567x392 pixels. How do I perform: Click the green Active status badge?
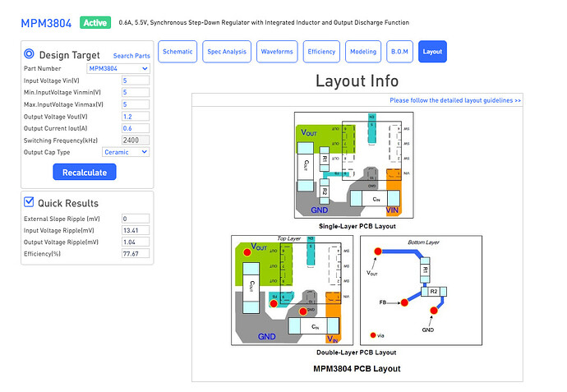(95, 23)
